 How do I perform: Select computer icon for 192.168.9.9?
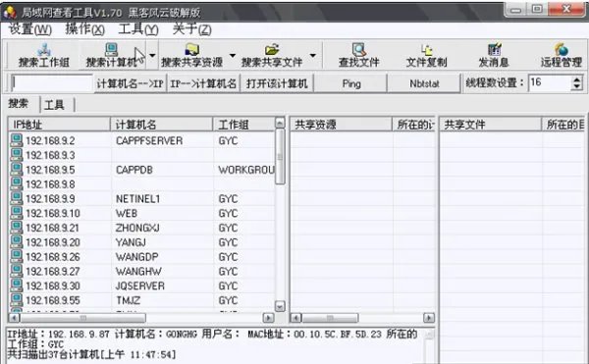pos(16,198)
